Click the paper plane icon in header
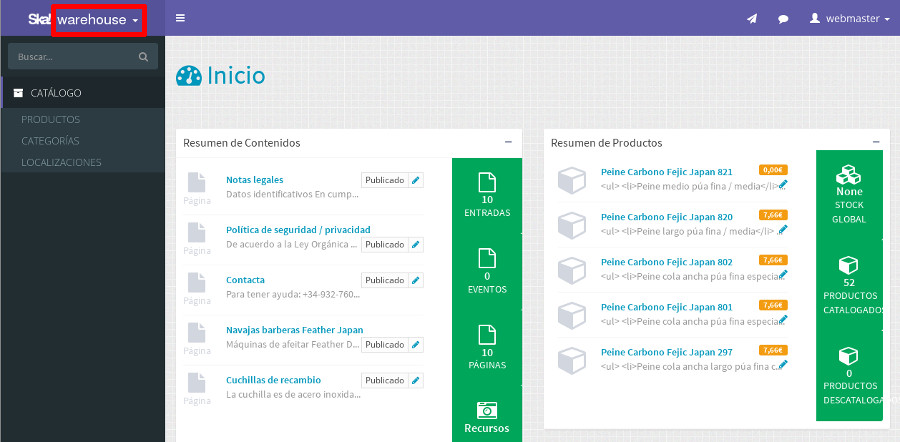 752,19
